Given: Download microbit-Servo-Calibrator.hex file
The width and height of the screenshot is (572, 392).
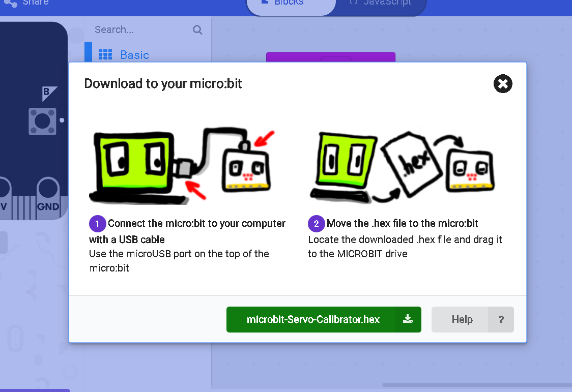Looking at the screenshot, I should 324,319.
